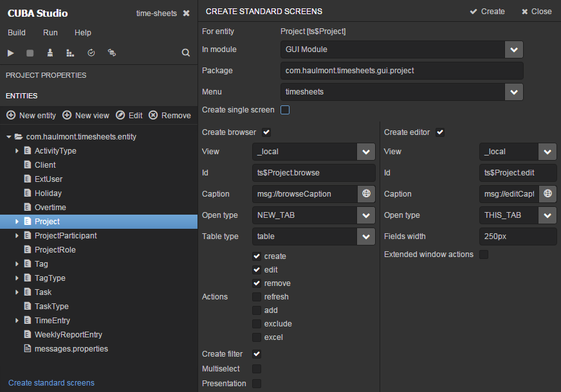Expand the TagType tree node
The width and height of the screenshot is (561, 392).
point(17,278)
